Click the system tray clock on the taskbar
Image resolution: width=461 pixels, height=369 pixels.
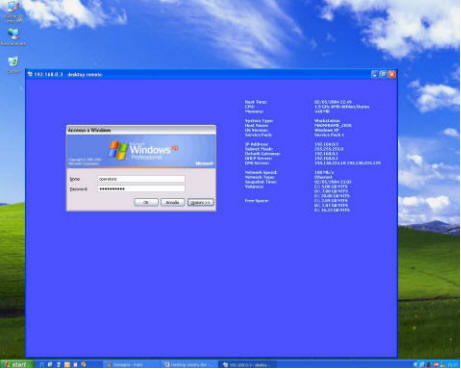click(x=453, y=365)
